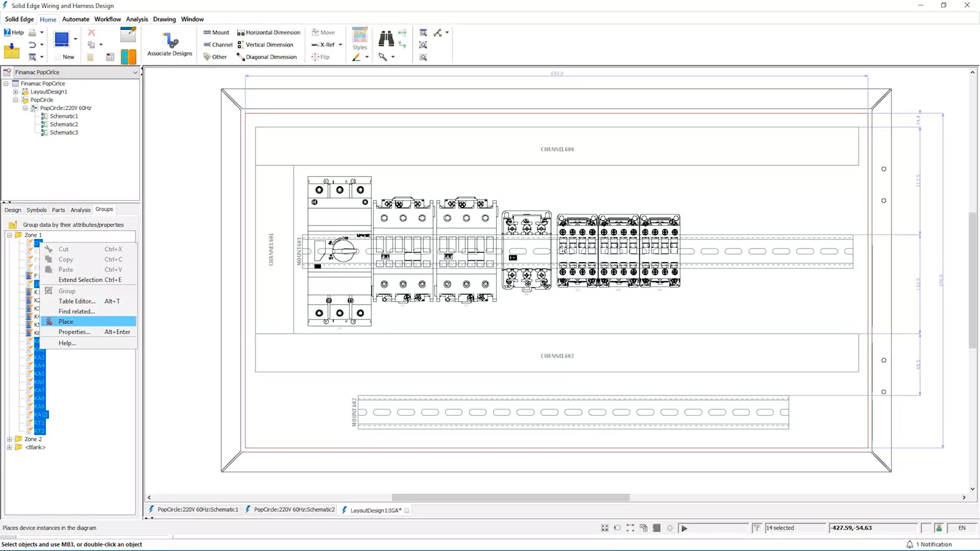Image resolution: width=980 pixels, height=551 pixels.
Task: Click the blue Help icon
Action: point(13,32)
